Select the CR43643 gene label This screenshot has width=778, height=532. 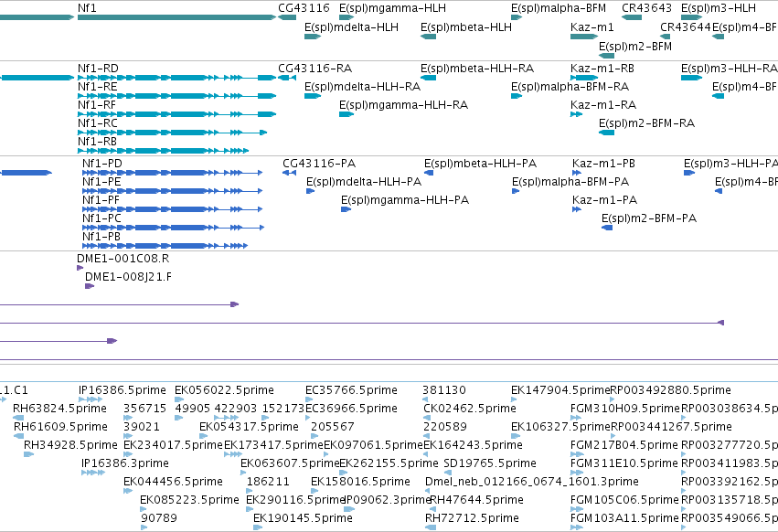[x=646, y=8]
